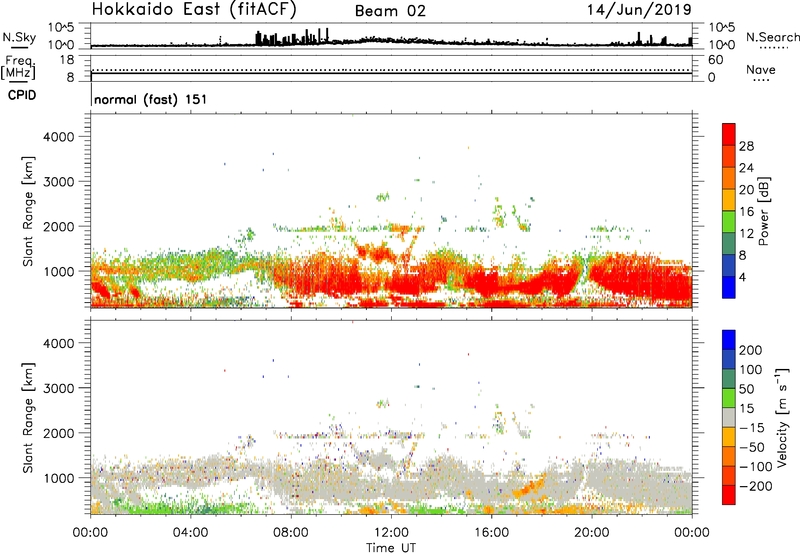Click the Beam 02 label
Viewport: 800px width, 554px height.
click(390, 11)
